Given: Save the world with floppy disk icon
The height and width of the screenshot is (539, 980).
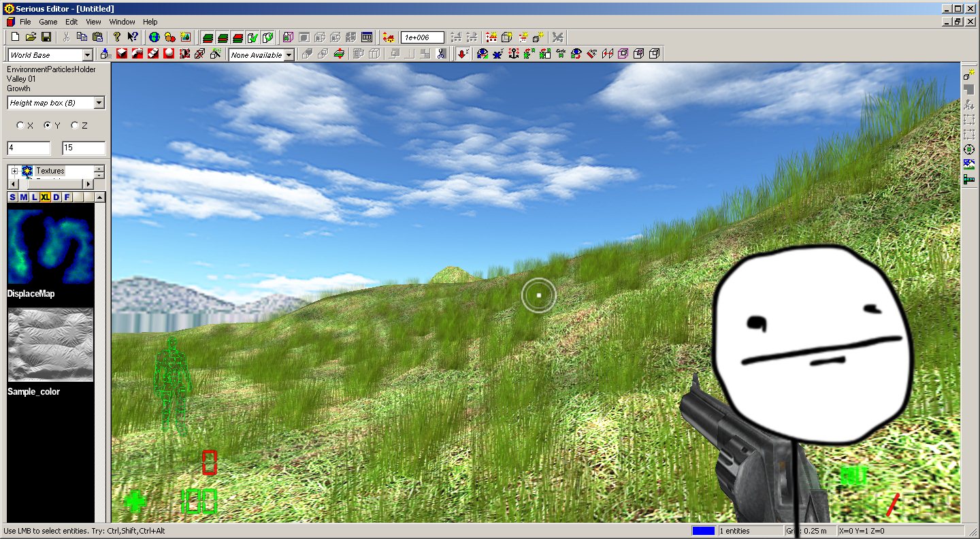Looking at the screenshot, I should click(x=46, y=37).
